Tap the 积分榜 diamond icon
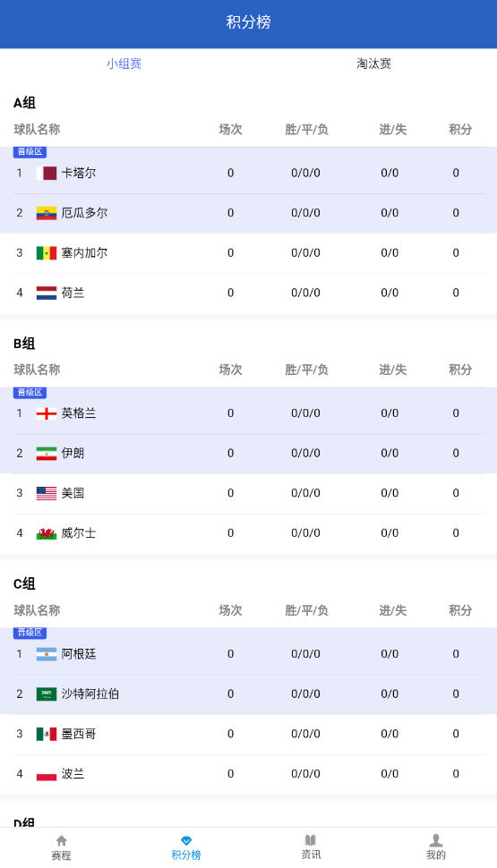Image resolution: width=497 pixels, height=868 pixels. pyautogui.click(x=186, y=841)
